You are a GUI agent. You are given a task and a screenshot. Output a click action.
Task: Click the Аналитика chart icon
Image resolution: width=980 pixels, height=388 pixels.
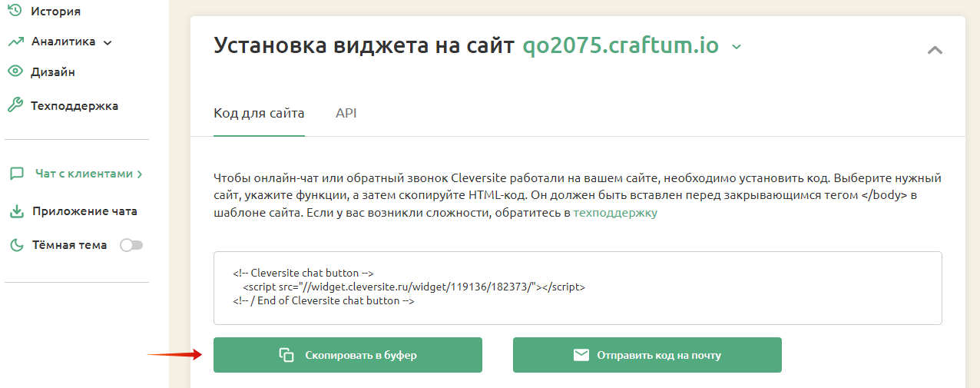click(x=15, y=41)
